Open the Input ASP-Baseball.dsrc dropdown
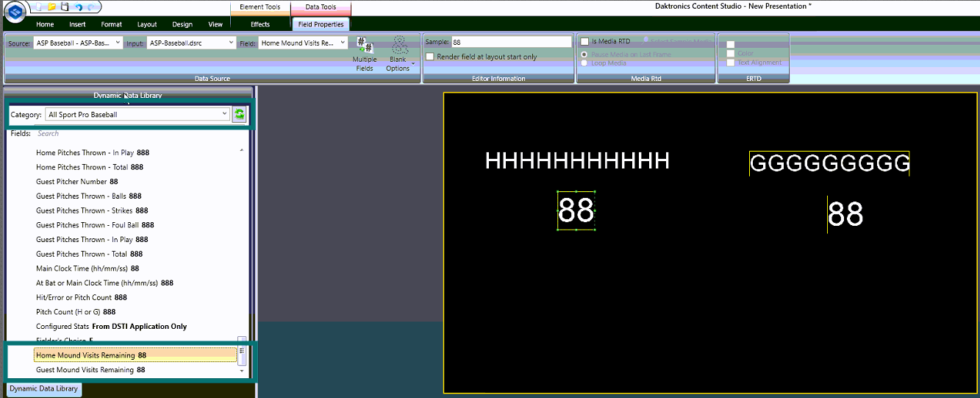 (x=231, y=43)
